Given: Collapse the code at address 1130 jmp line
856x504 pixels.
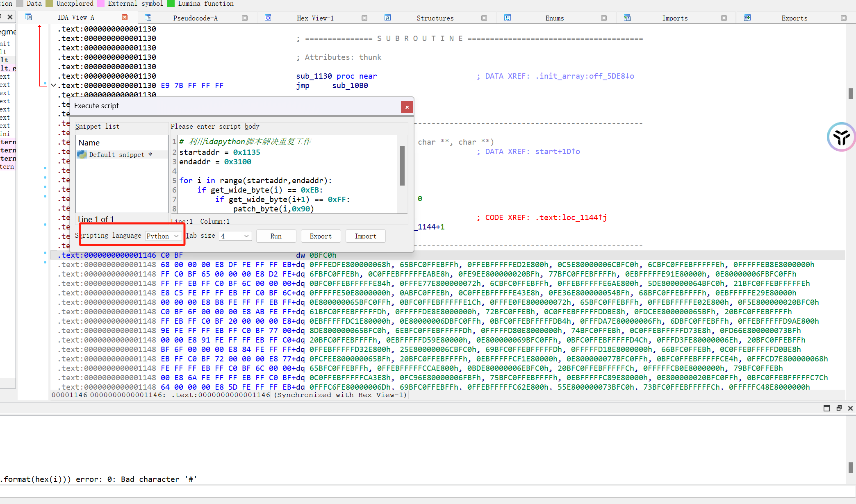Looking at the screenshot, I should point(53,85).
